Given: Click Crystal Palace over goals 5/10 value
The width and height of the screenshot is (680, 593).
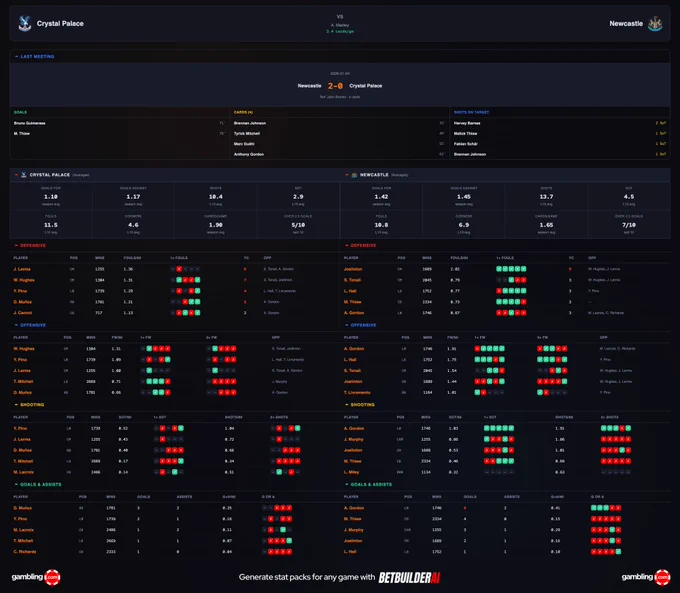Looking at the screenshot, I should 298,225.
